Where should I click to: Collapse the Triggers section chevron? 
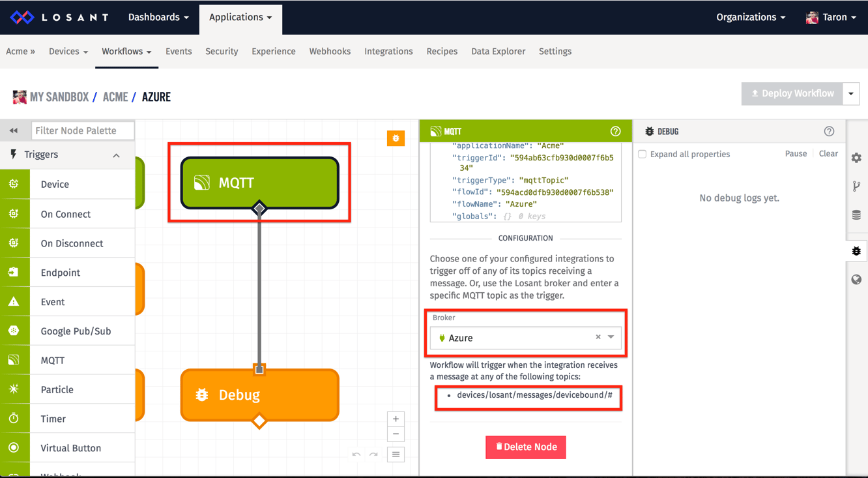pos(116,155)
